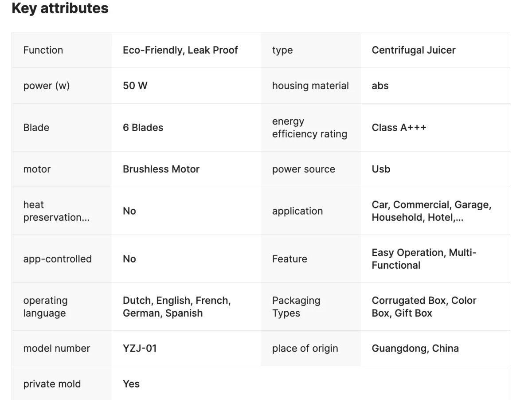Click the Brushless Motor value
The width and height of the screenshot is (532, 400).
[x=161, y=169]
